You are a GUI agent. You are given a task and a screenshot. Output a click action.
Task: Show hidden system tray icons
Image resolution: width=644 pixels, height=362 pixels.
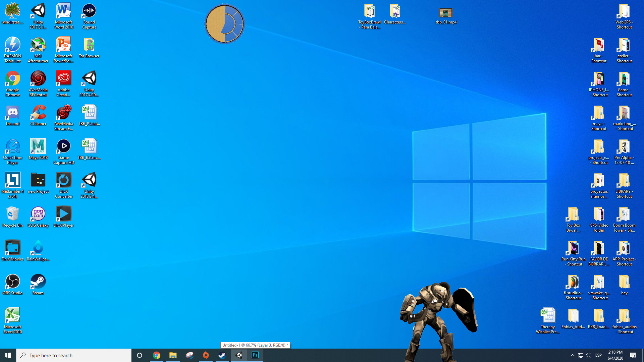[572, 355]
